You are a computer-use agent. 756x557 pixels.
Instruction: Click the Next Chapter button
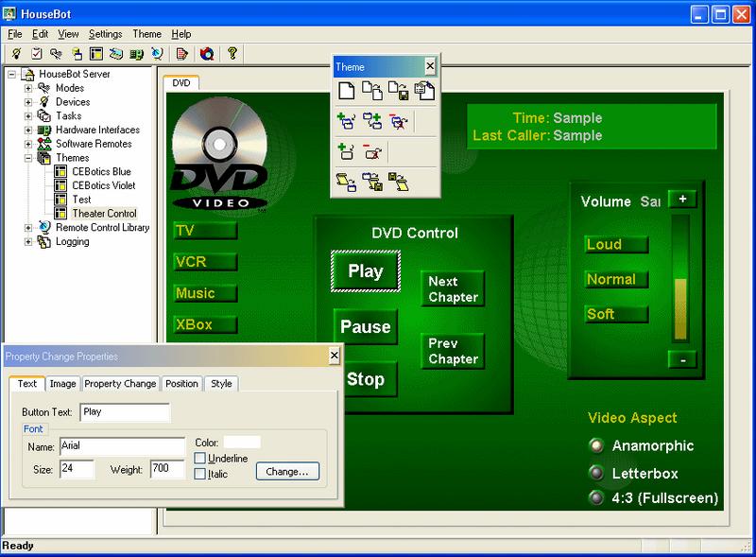coord(453,288)
